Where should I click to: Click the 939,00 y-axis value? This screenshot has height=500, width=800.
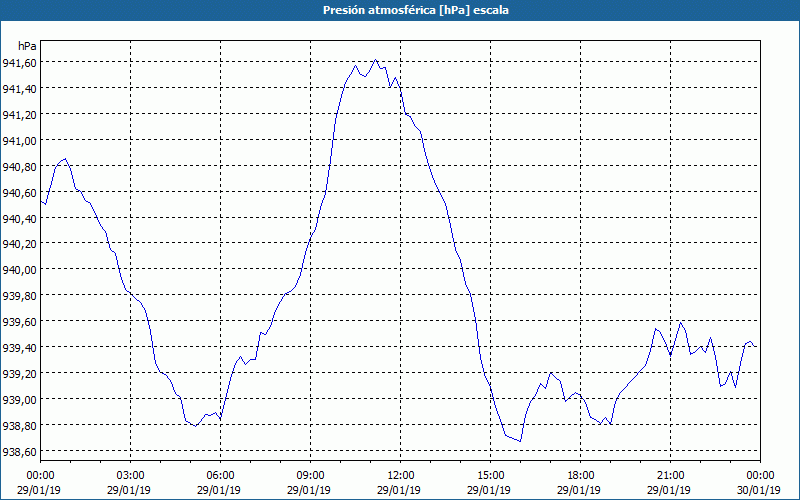click(19, 399)
